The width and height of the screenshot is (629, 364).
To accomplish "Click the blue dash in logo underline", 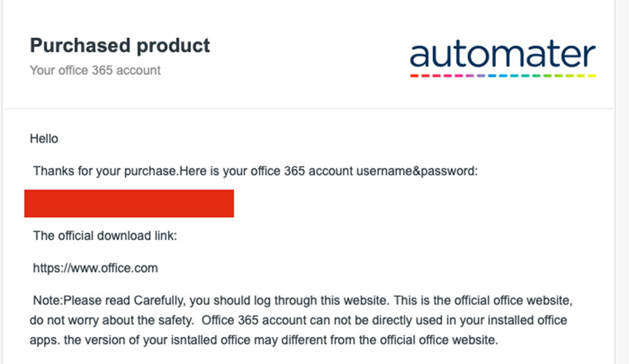I will tap(492, 76).
